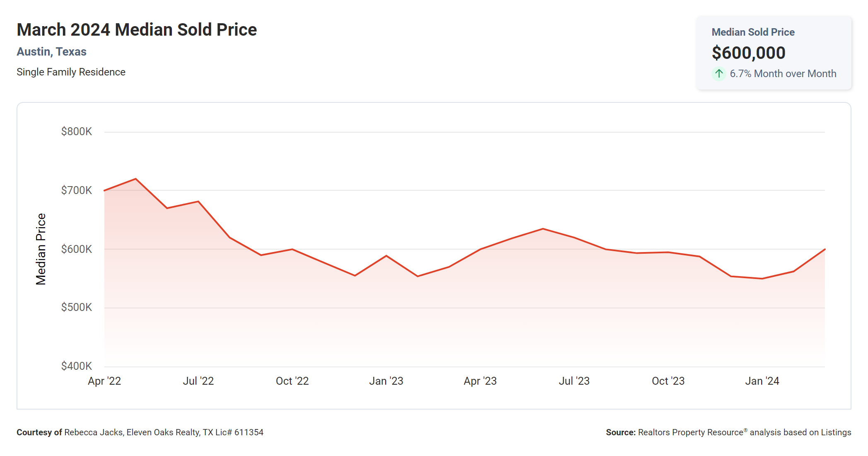Click the $400K y-axis label
Viewport: 868px width, 456px height.
coord(77,366)
